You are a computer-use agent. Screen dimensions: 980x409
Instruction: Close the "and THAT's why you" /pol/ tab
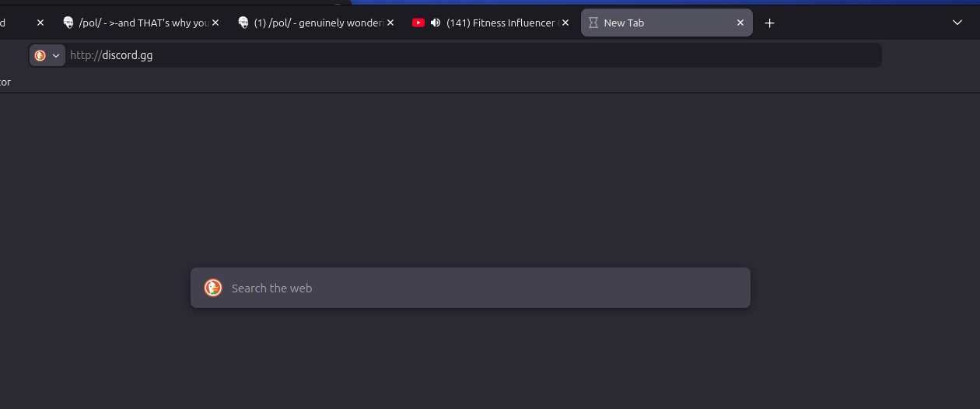click(215, 23)
